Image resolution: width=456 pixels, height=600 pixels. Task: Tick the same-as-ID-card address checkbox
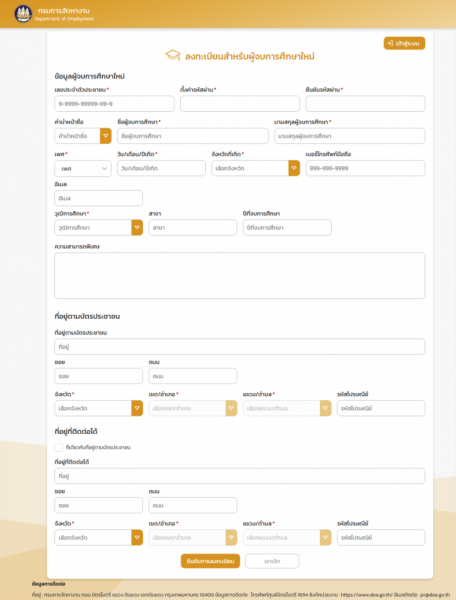(59, 447)
